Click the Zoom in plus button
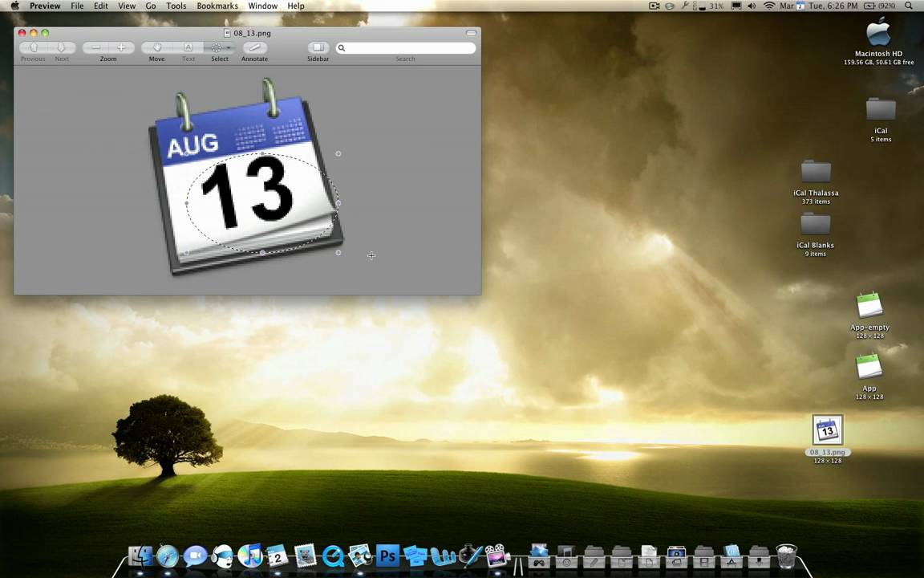Image resolution: width=924 pixels, height=578 pixels. click(120, 47)
